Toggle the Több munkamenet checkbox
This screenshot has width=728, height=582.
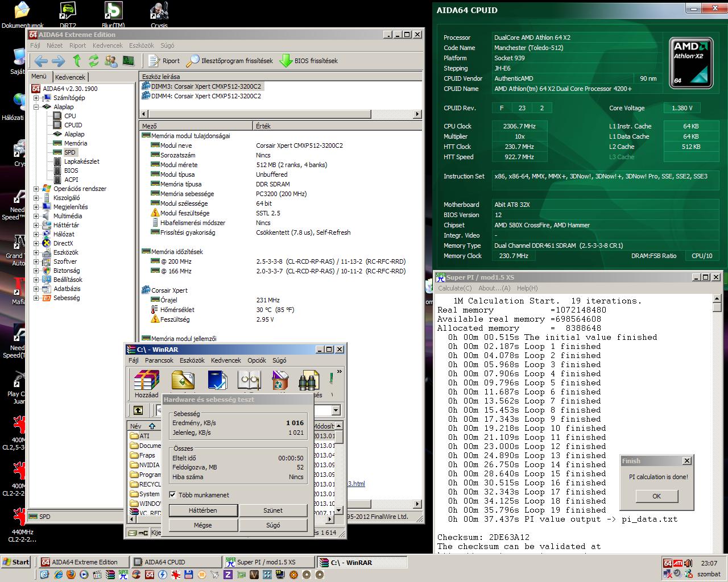[172, 495]
